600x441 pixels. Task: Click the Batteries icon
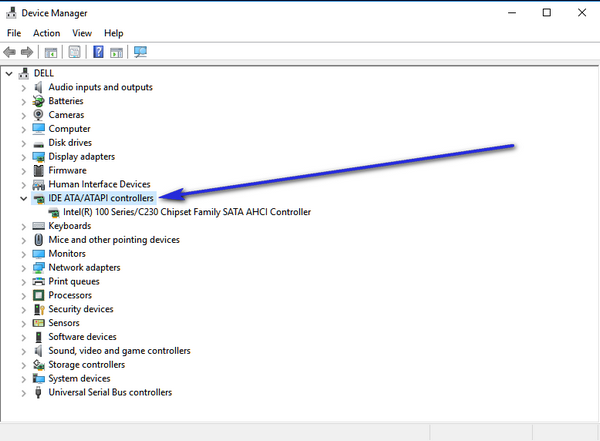[x=38, y=101]
